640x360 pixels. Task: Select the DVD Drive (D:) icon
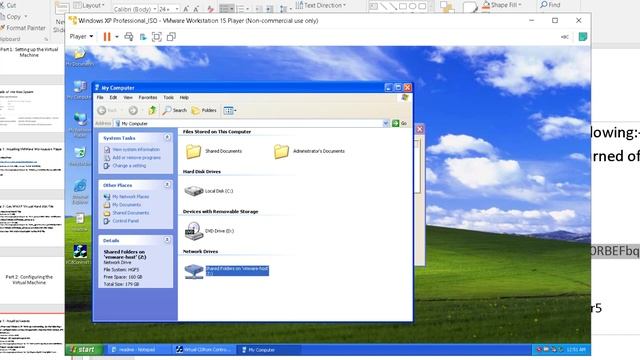coord(194,231)
